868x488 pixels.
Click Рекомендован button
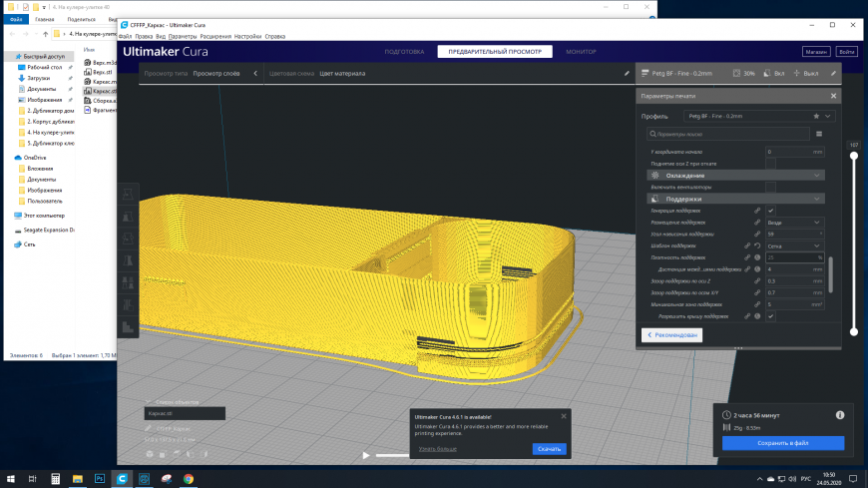click(672, 335)
